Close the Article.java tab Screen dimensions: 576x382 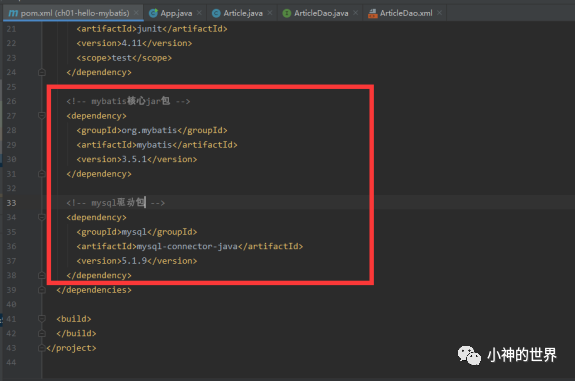[270, 13]
